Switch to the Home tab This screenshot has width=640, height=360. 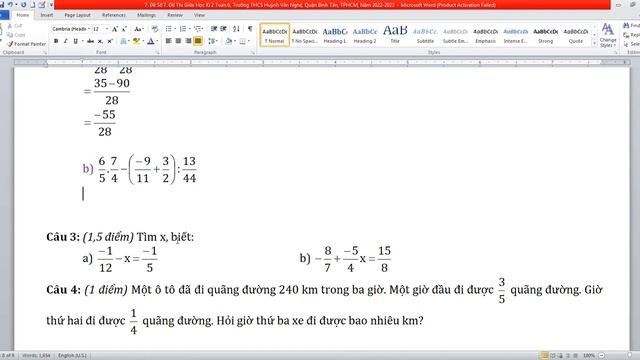22,15
